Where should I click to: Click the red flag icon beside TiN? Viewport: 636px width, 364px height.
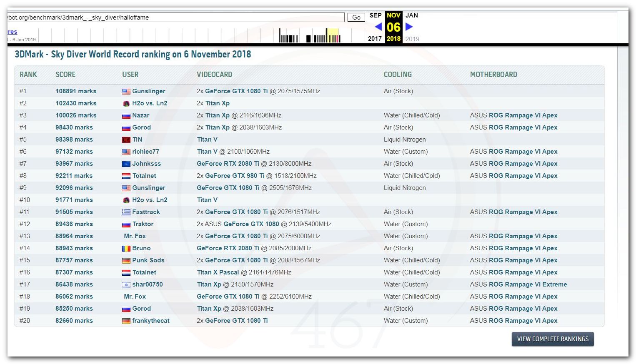pos(126,140)
